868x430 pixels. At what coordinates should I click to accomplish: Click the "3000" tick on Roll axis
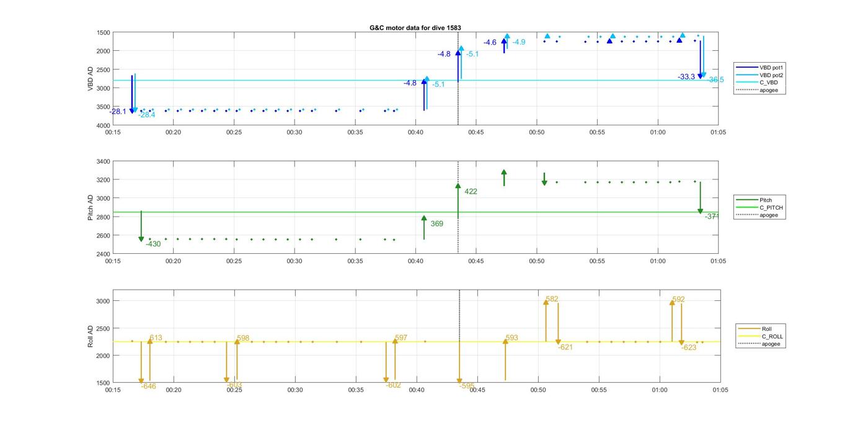(104, 301)
